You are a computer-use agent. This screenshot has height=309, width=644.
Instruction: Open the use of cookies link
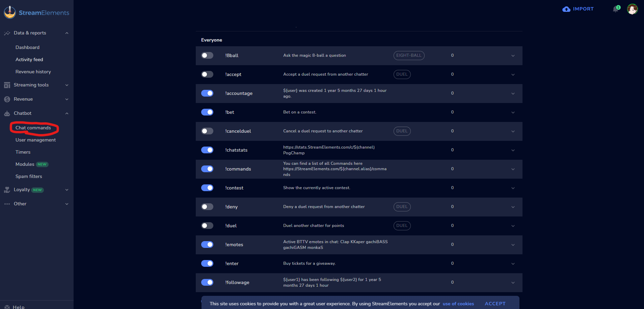458,304
